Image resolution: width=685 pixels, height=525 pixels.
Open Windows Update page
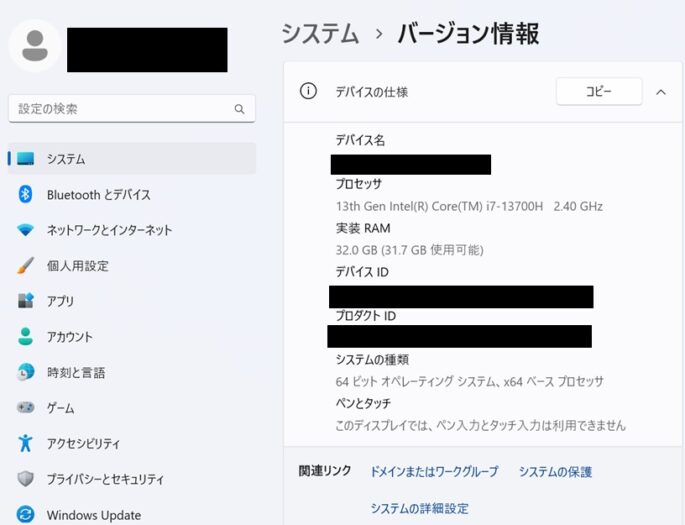pyautogui.click(x=132, y=515)
